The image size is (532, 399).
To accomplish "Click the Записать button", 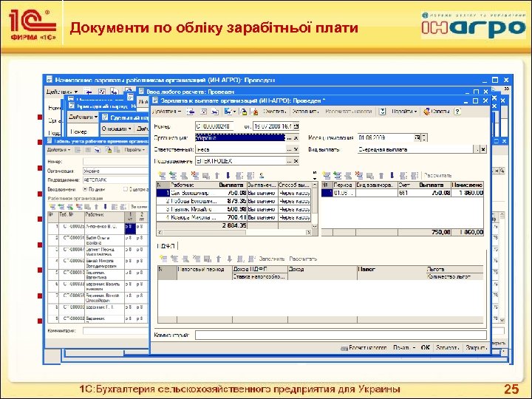I will 448,348.
